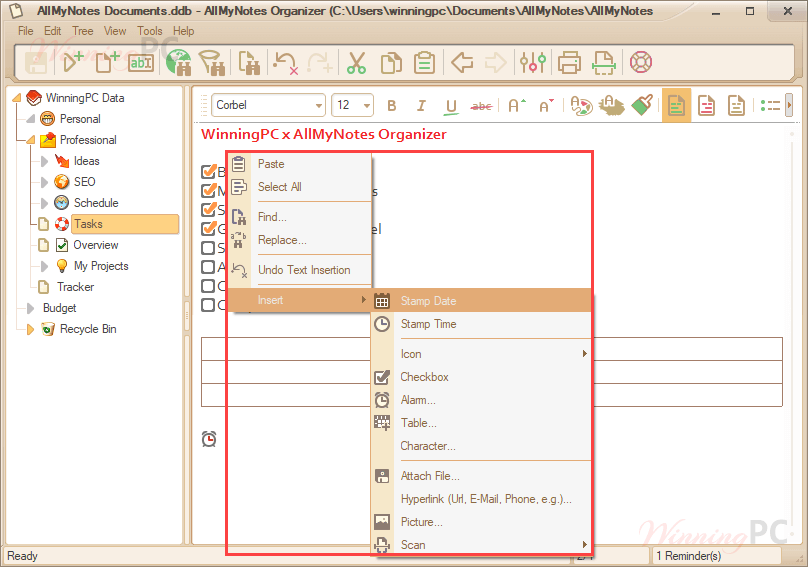Click the Help lifebuoy icon
808x567 pixels.
(641, 62)
